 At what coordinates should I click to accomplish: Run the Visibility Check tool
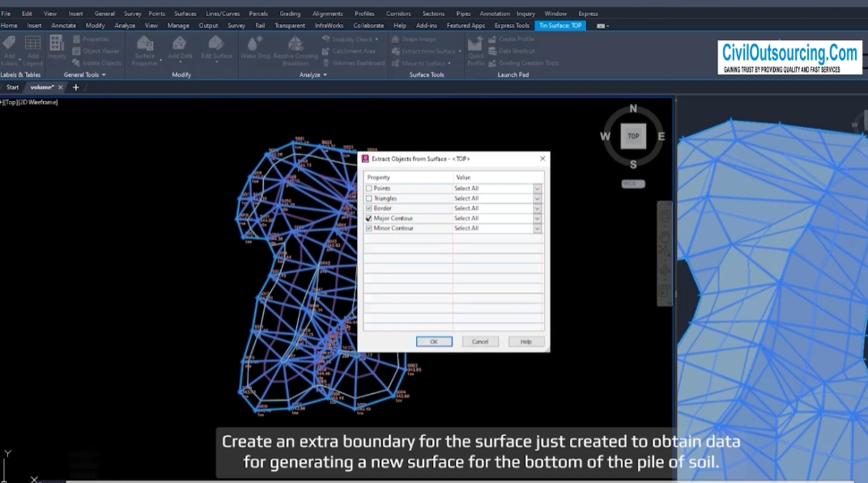point(350,40)
